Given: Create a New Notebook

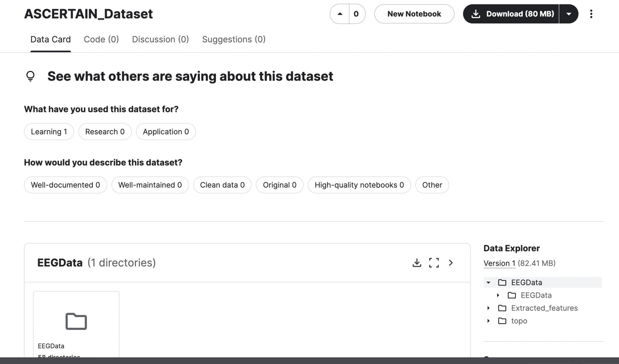Looking at the screenshot, I should pyautogui.click(x=414, y=14).
